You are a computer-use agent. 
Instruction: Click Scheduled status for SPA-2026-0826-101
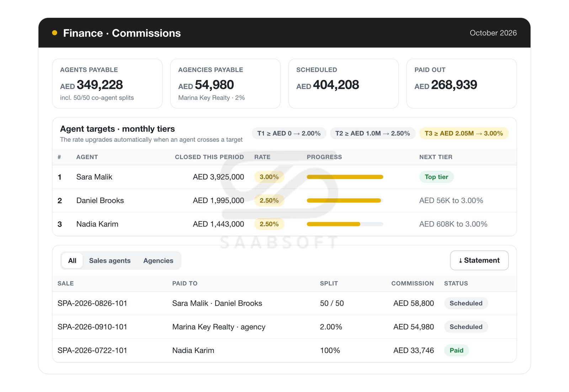tap(466, 303)
